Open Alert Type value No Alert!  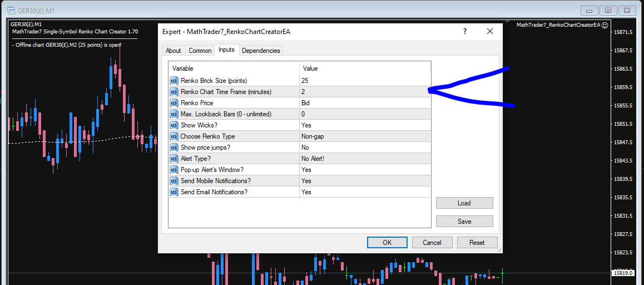[365, 158]
